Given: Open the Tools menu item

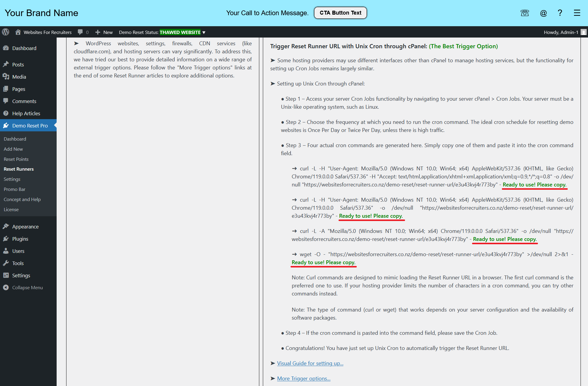Looking at the screenshot, I should (x=18, y=263).
